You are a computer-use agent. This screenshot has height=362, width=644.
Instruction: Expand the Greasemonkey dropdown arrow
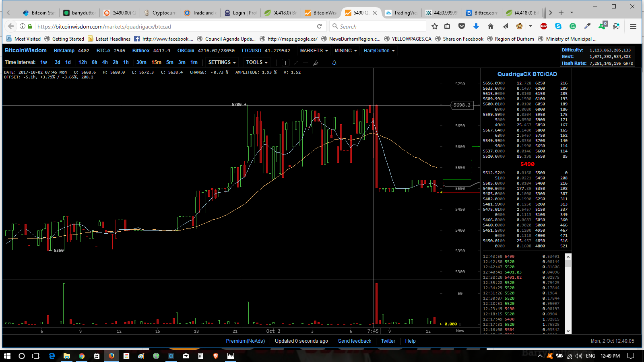[530, 27]
